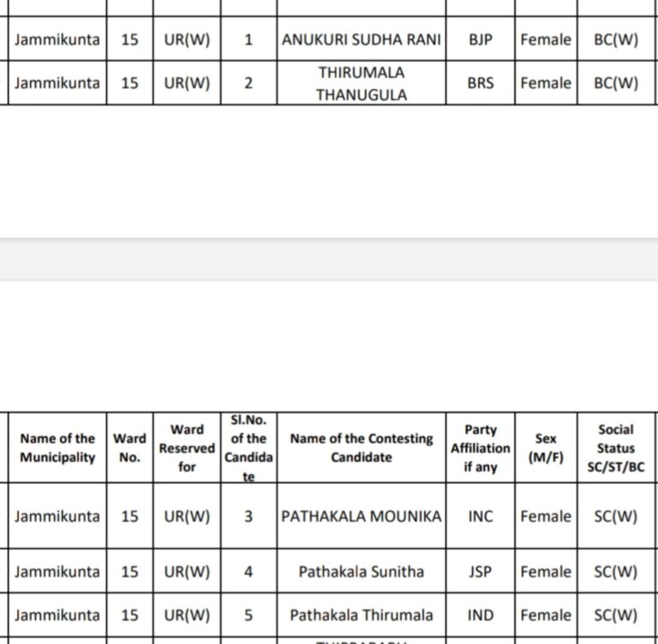Click the INC party cell

point(481,516)
